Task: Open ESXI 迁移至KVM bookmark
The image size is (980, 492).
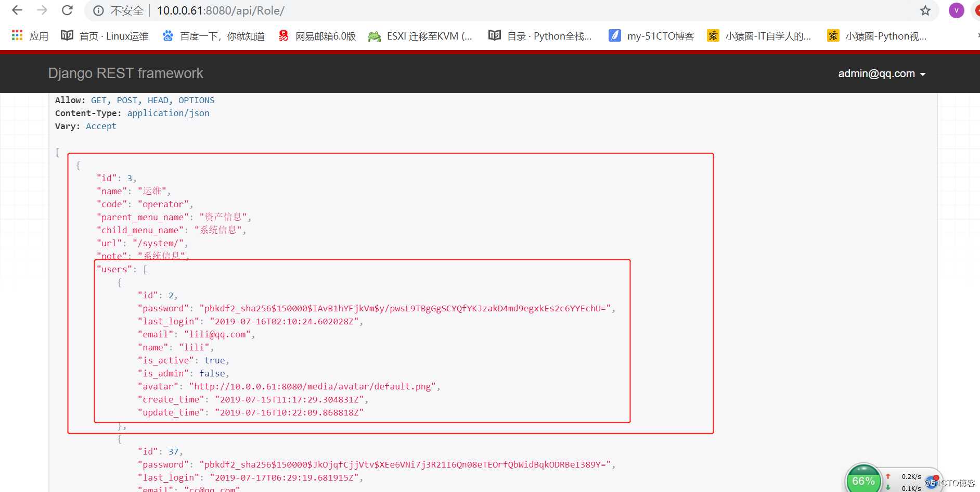Action: point(420,36)
